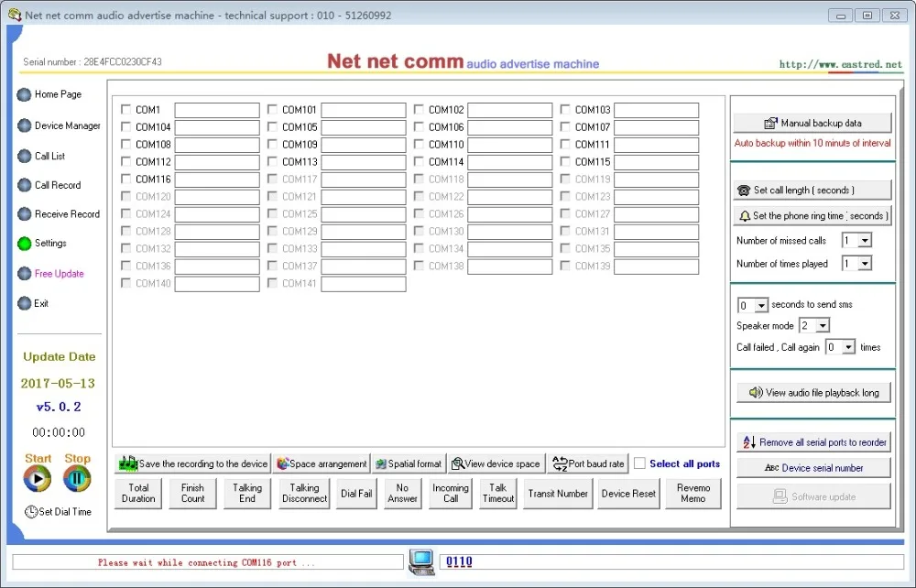The height and width of the screenshot is (588, 916).
Task: Click the No Answer button
Action: click(402, 494)
